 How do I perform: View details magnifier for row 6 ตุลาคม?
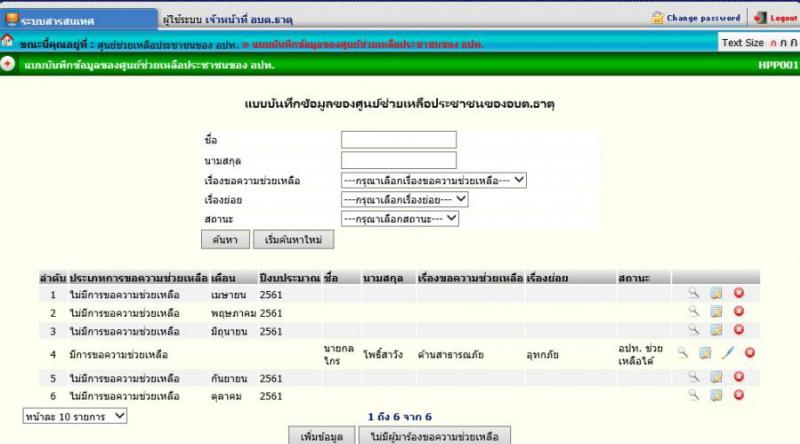point(693,395)
